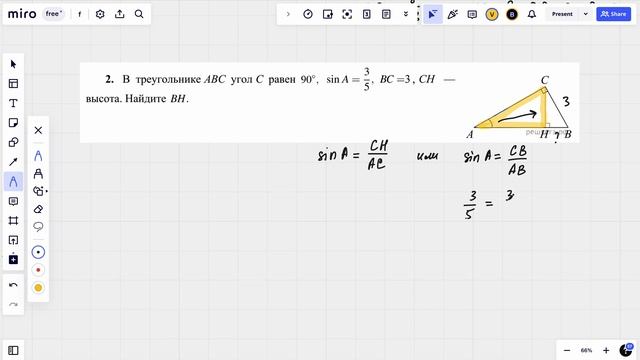The height and width of the screenshot is (360, 640).
Task: Expand the Present options dropdown arrow
Action: coord(586,14)
